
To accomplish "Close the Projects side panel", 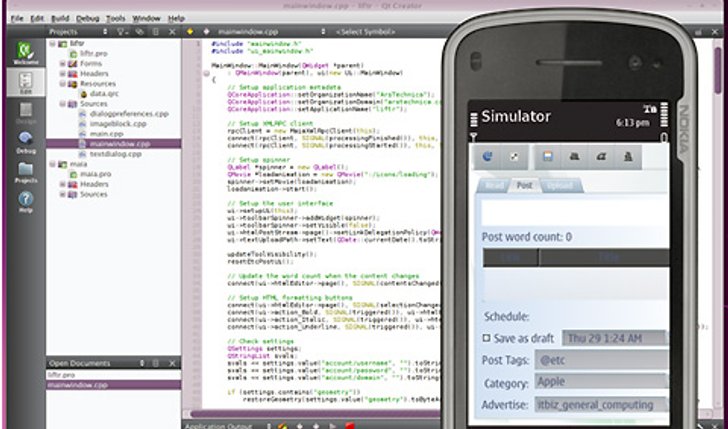I will 172,32.
